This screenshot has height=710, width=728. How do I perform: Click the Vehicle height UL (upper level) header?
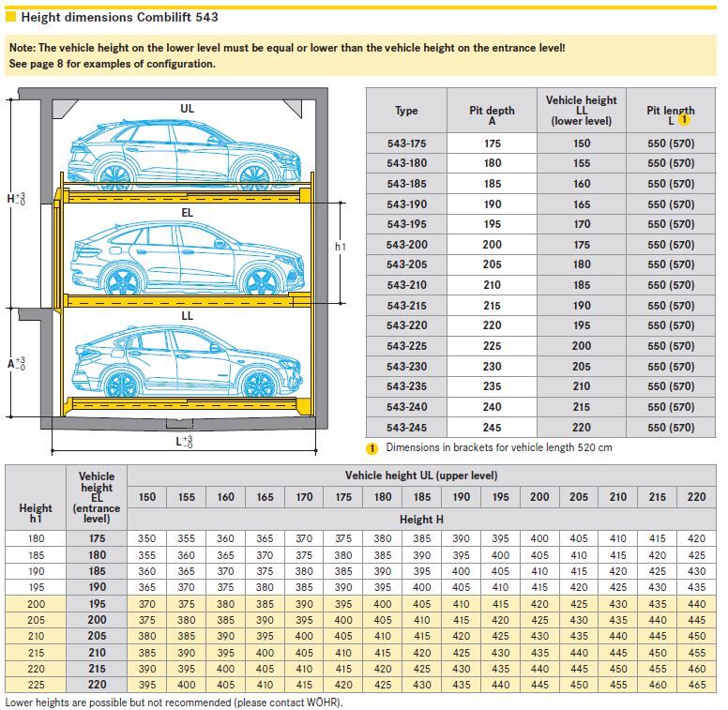[x=421, y=476]
